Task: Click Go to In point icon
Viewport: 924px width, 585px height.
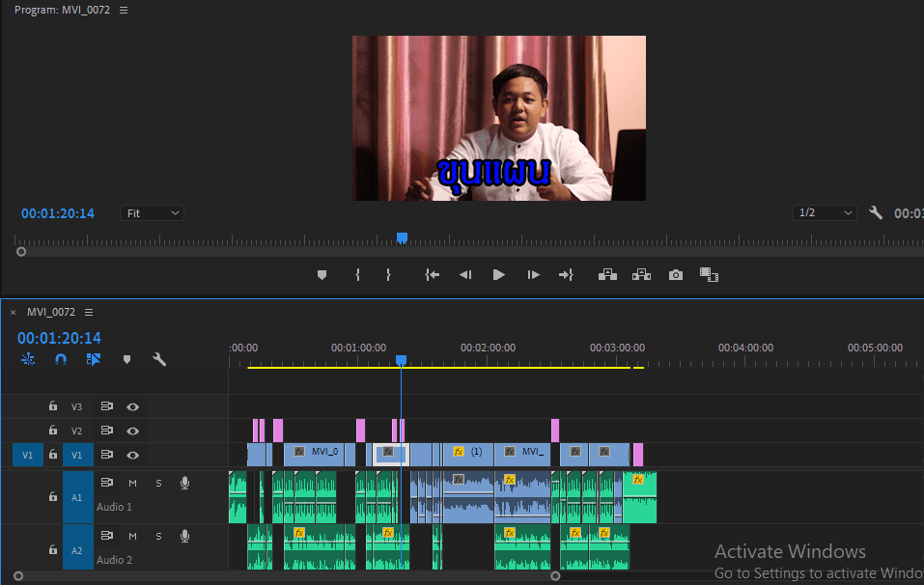Action: click(x=432, y=275)
